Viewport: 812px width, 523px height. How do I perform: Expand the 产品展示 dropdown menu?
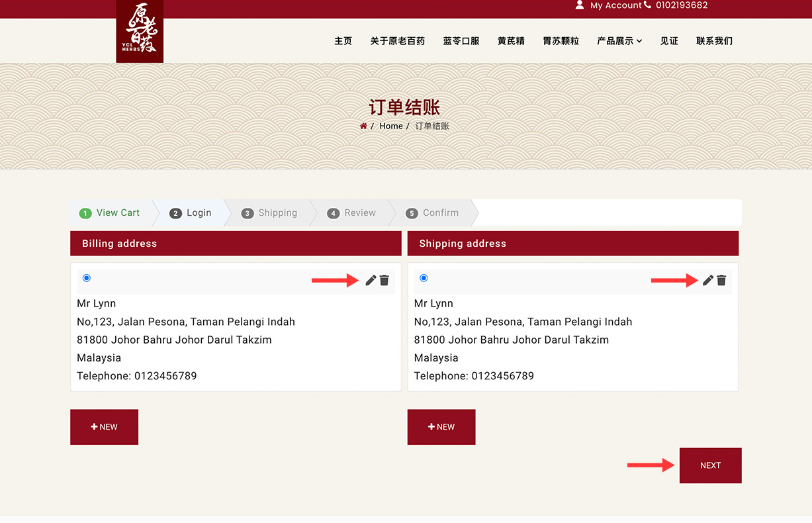pos(619,41)
